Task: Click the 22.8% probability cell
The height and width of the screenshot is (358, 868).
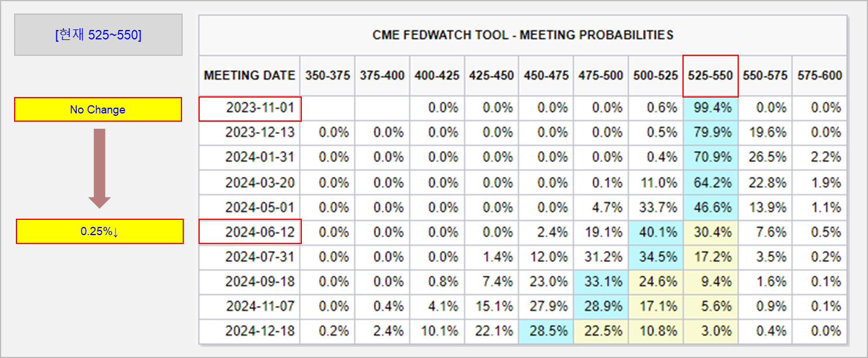Action: point(765,183)
